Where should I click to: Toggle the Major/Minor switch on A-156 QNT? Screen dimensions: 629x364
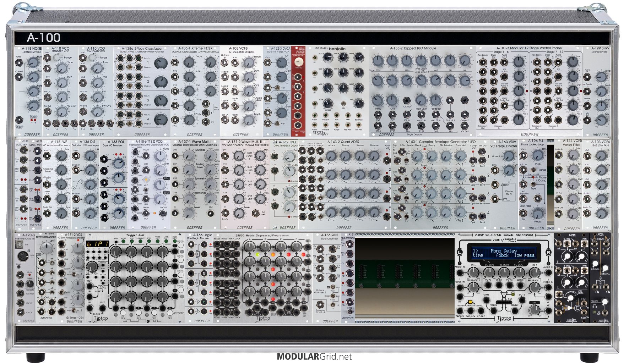[333, 287]
